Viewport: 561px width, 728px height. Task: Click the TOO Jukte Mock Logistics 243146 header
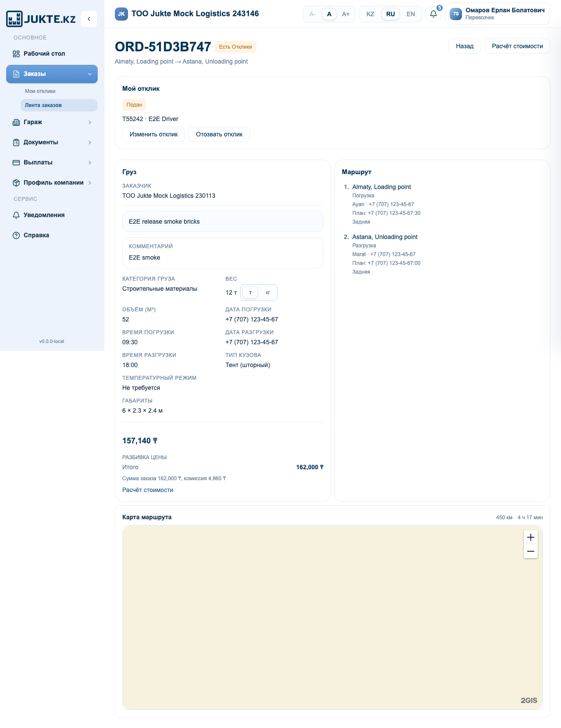(195, 14)
